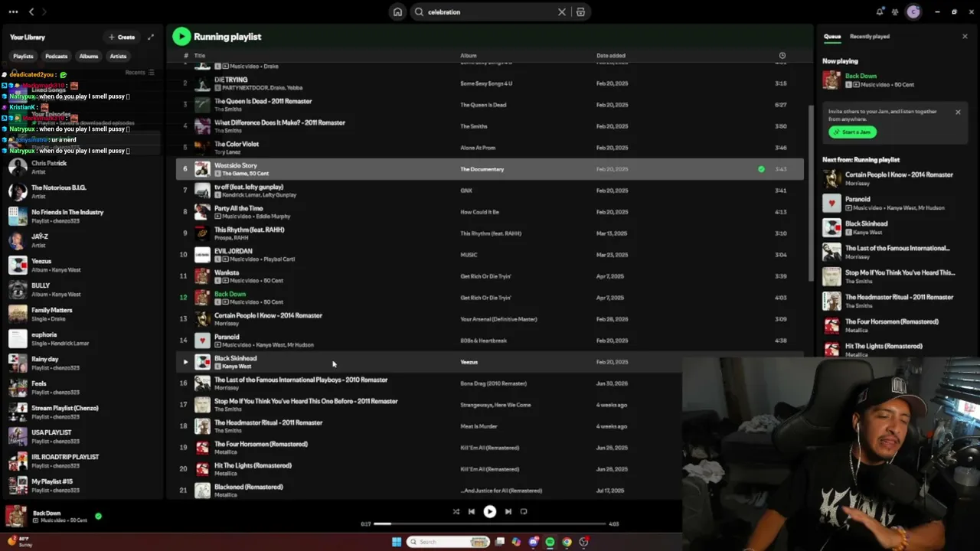Open the Yeezus album link on Black Skinhead row
Viewport: 980px width, 551px height.
(469, 362)
